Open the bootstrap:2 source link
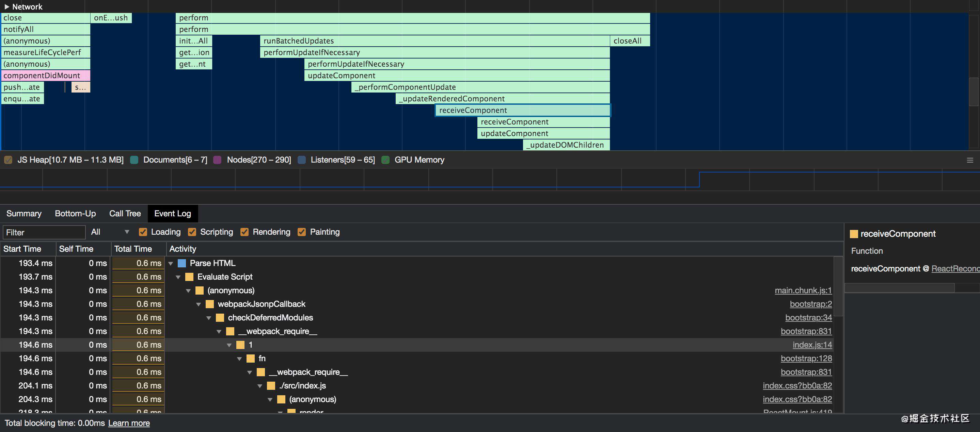 [811, 304]
